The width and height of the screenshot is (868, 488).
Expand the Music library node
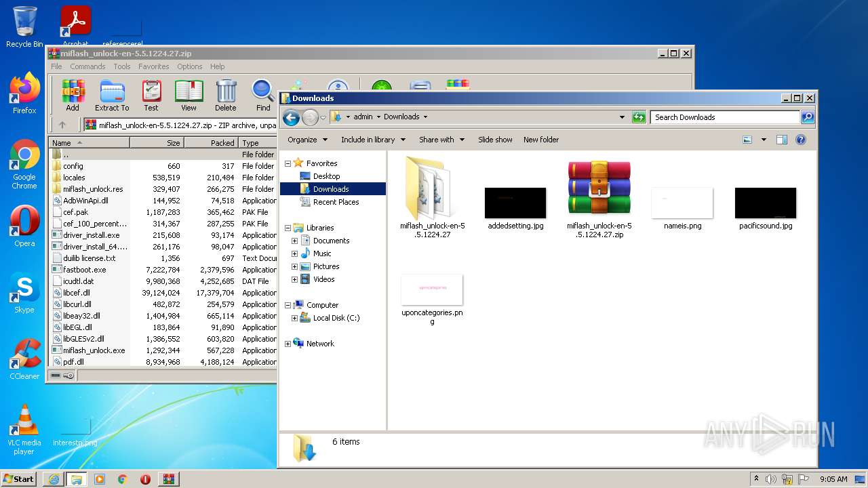294,253
